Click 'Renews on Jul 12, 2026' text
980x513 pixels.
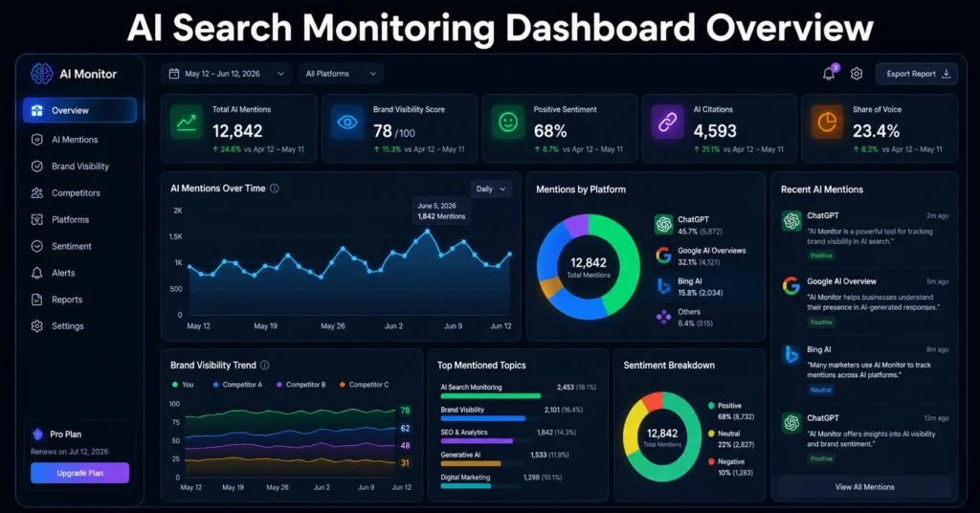69,452
